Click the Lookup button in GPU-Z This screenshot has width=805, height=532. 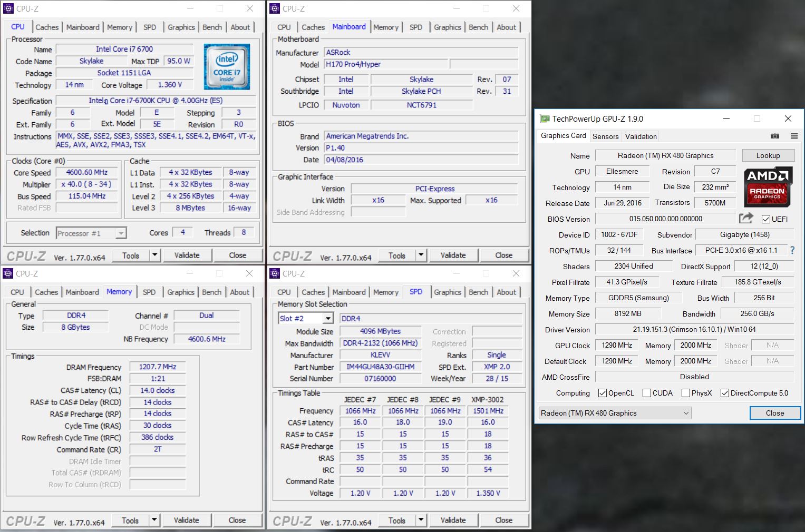point(768,155)
